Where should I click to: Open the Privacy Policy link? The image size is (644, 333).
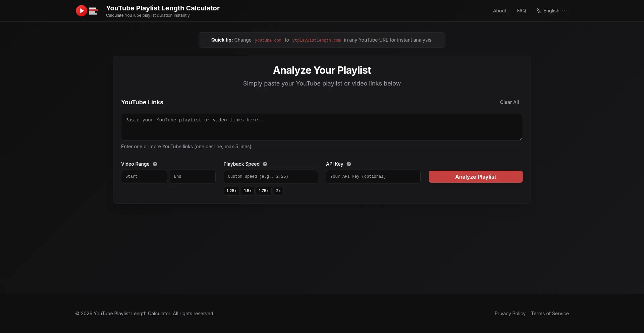tap(510, 314)
